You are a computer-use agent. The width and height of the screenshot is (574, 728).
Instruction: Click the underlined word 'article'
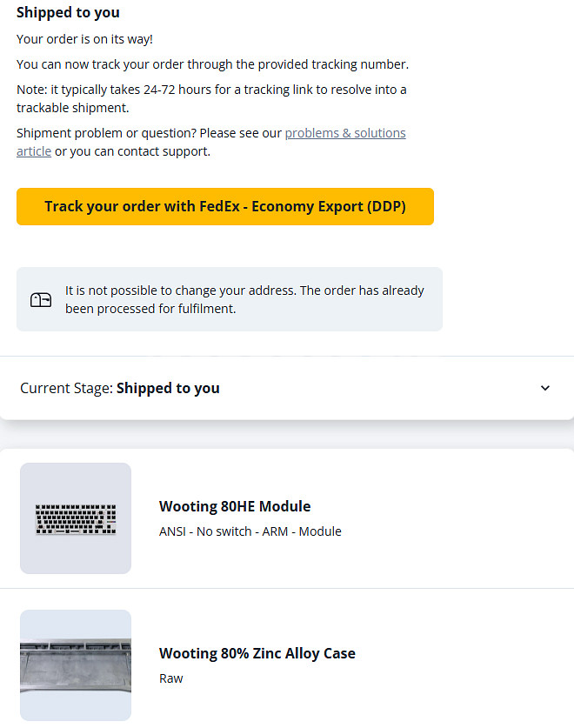(x=34, y=151)
